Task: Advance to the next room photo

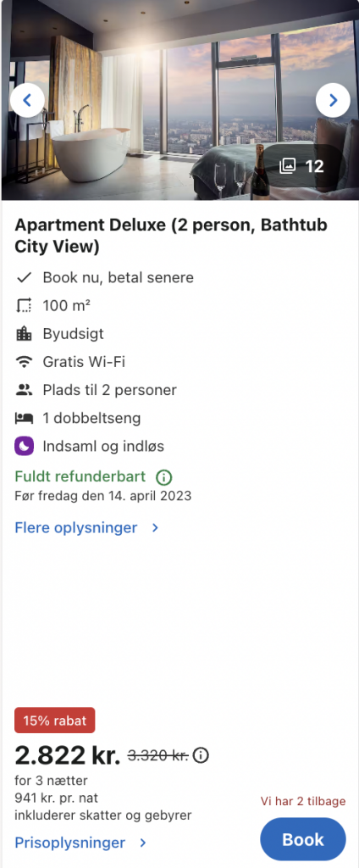Action: (333, 100)
